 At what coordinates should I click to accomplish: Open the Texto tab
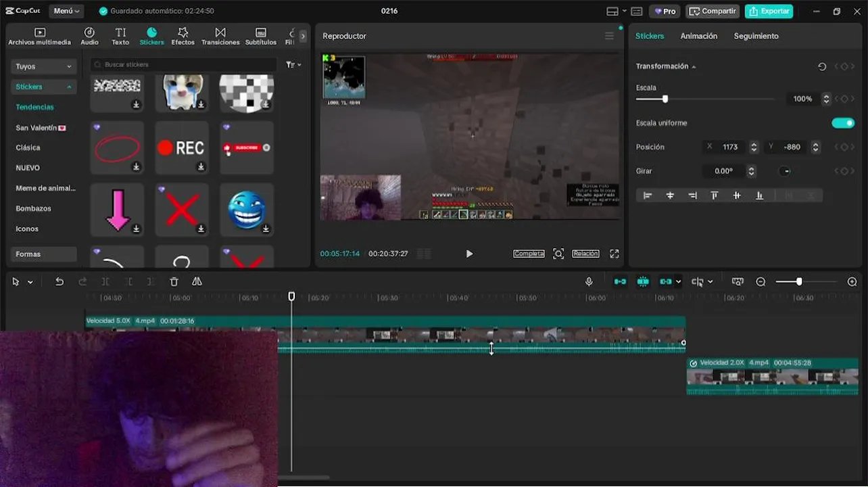tap(120, 37)
